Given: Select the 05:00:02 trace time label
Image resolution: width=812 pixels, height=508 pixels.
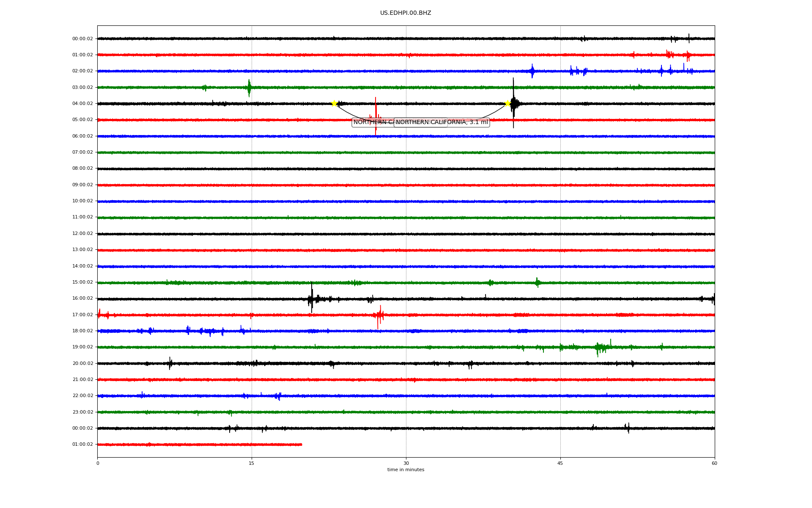Looking at the screenshot, I should tap(82, 120).
